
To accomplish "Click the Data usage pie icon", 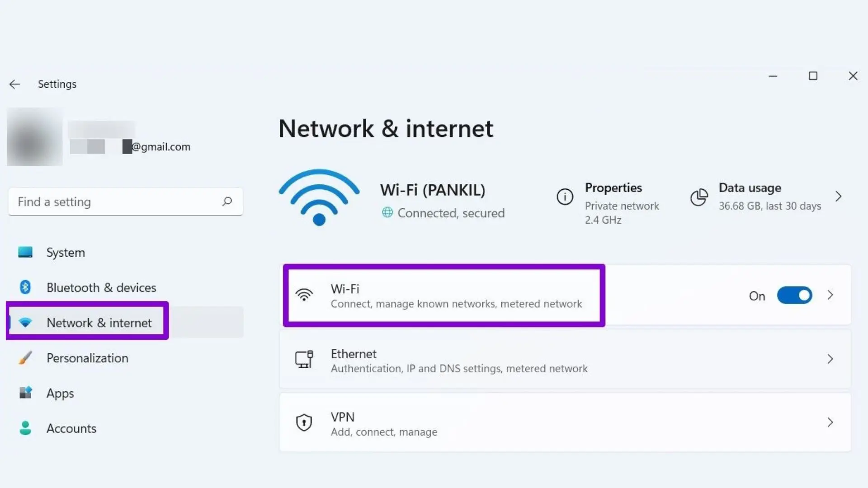I will coord(699,197).
